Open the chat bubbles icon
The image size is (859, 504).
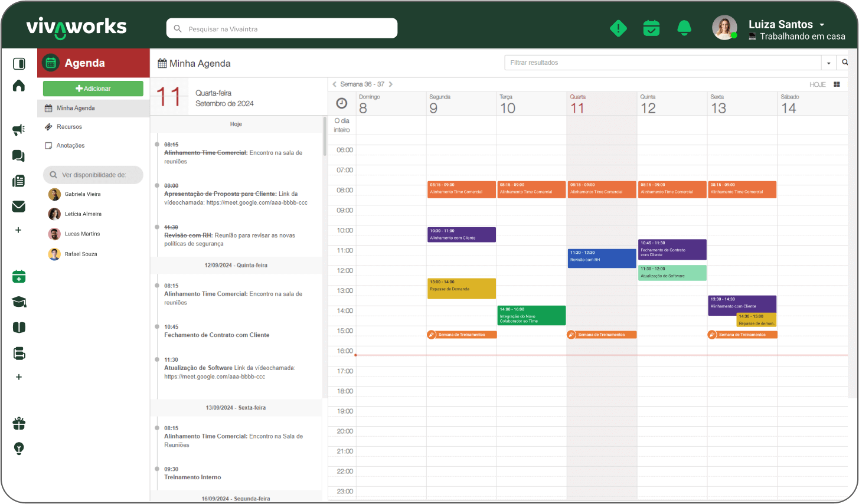tap(19, 156)
